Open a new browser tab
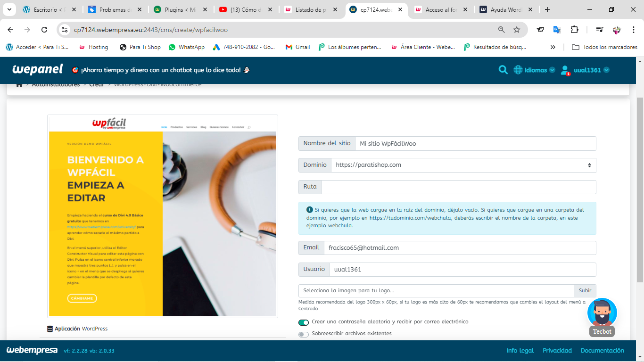Screen dimensions: 644x362 [x=547, y=9]
